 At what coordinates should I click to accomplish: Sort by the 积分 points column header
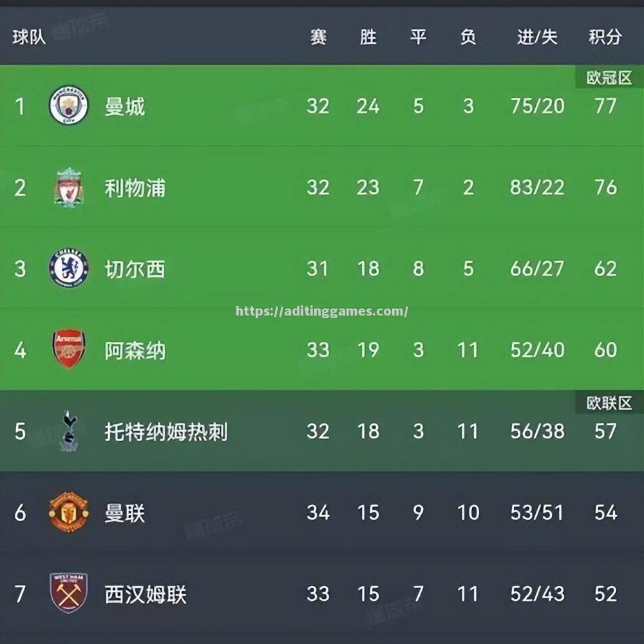click(x=605, y=37)
